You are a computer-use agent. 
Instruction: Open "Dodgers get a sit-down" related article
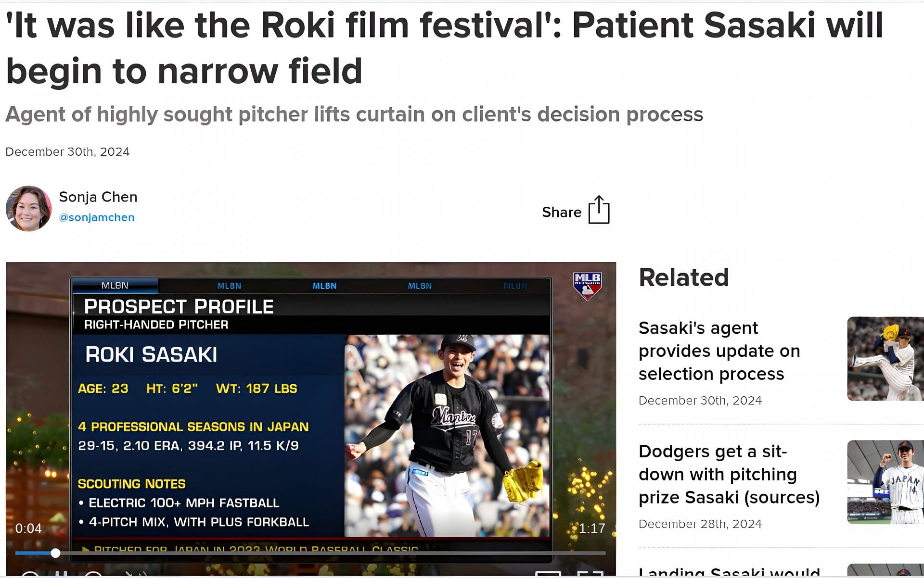coord(729,474)
